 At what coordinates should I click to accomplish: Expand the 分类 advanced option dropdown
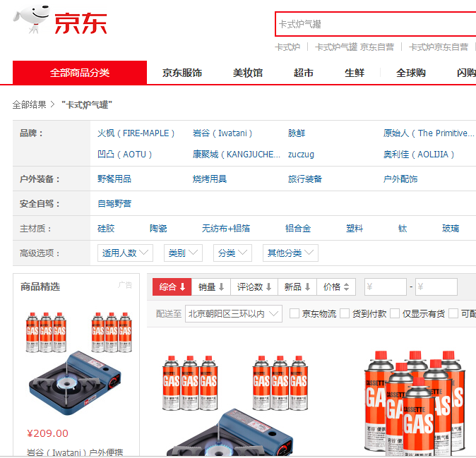click(x=232, y=253)
